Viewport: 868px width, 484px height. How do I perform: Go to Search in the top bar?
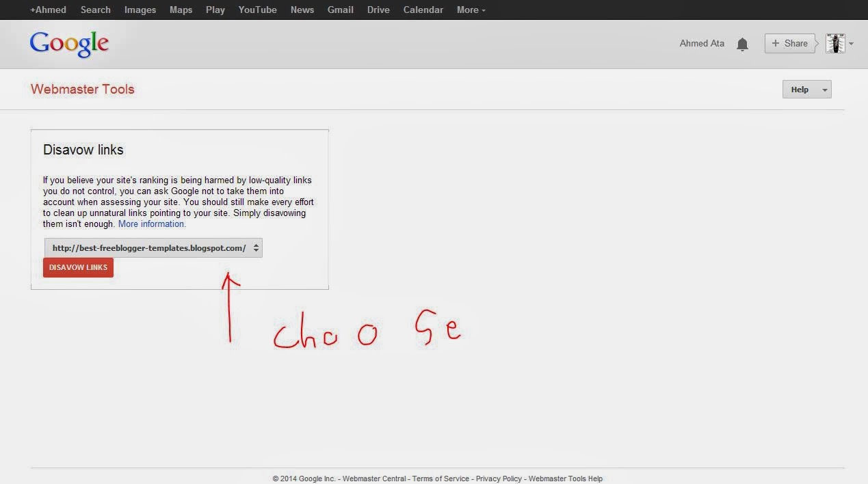[x=95, y=10]
